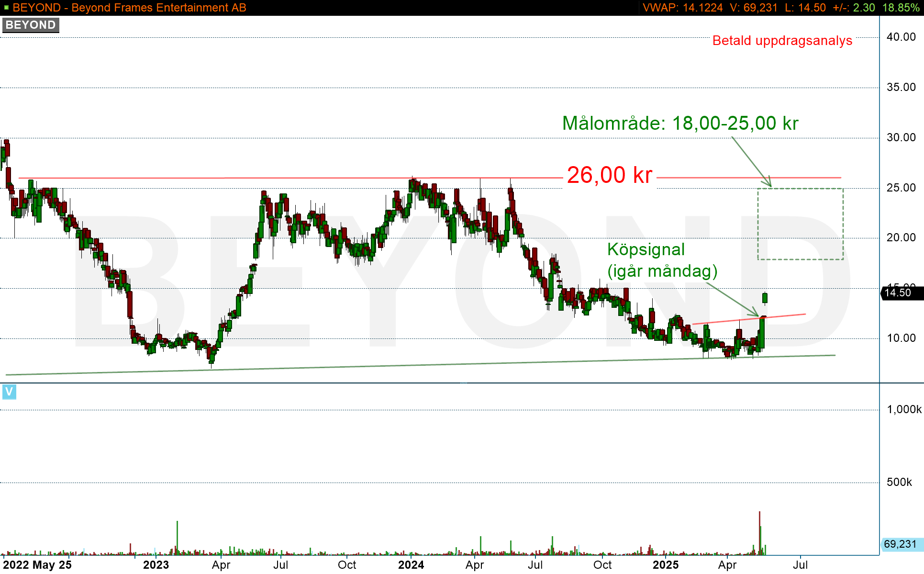Screen dimensions: 924x574
Task: Click the 30.00 price axis label
Action: click(x=901, y=137)
